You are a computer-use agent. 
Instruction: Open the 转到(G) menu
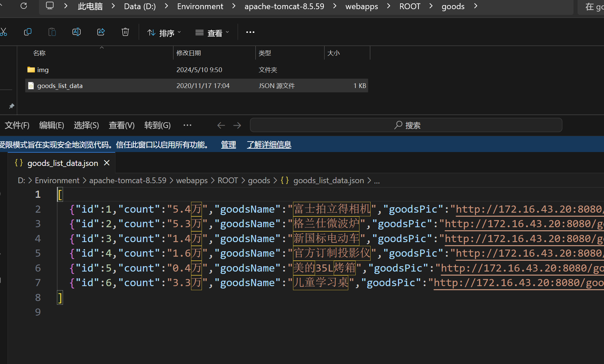coord(158,125)
